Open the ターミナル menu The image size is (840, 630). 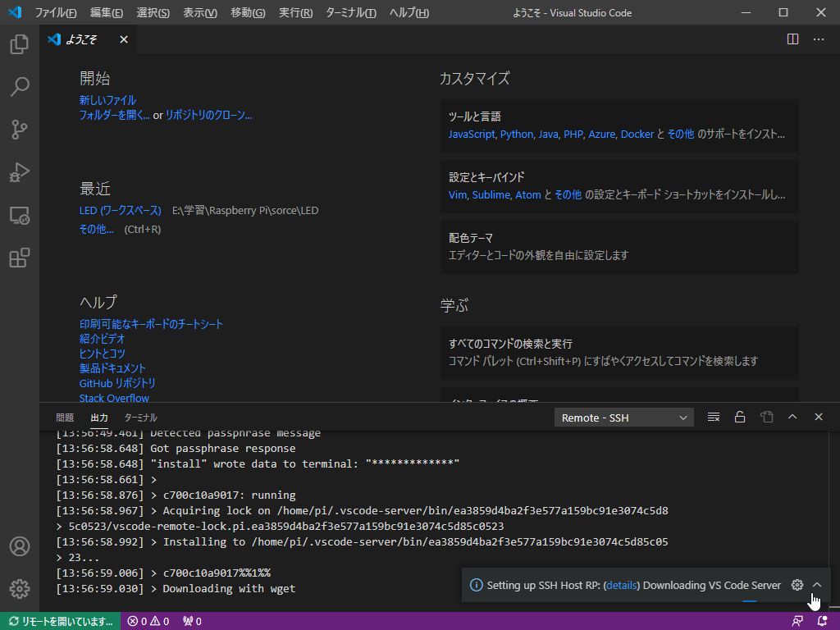click(x=350, y=12)
